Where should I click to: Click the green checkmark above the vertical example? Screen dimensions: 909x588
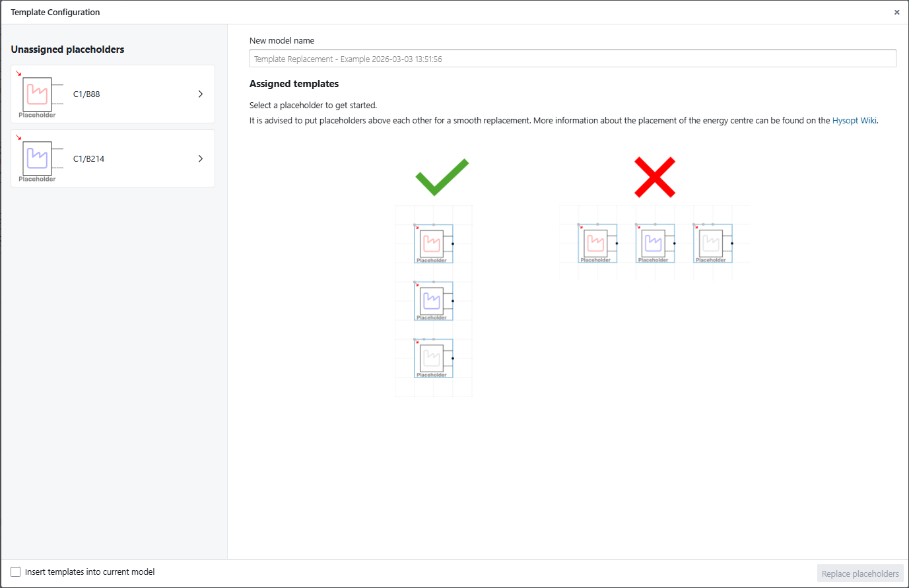[442, 177]
